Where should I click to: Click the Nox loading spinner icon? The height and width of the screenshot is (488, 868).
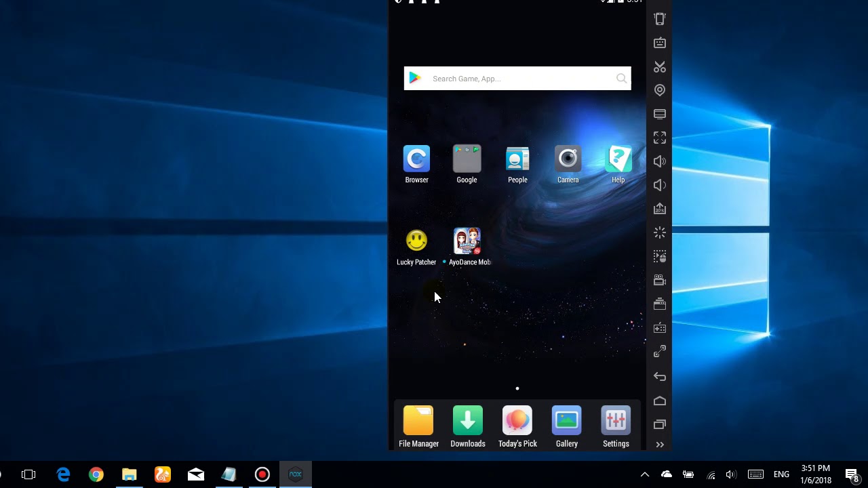tap(660, 232)
